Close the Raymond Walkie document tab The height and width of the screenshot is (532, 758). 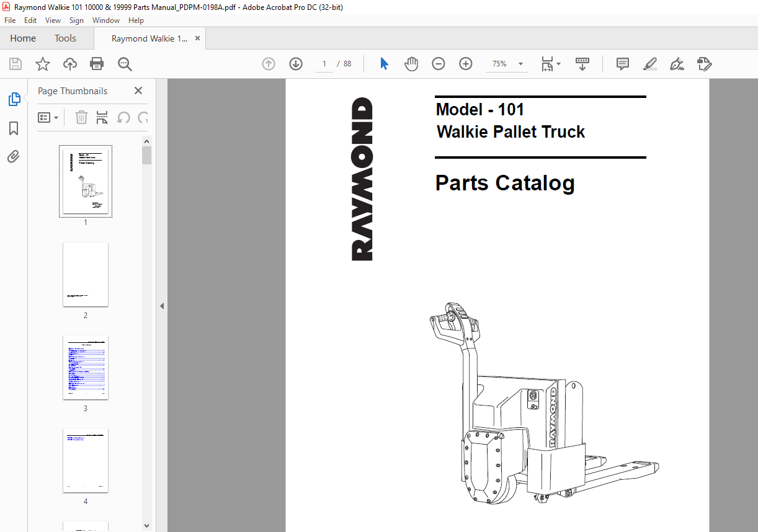coord(197,38)
